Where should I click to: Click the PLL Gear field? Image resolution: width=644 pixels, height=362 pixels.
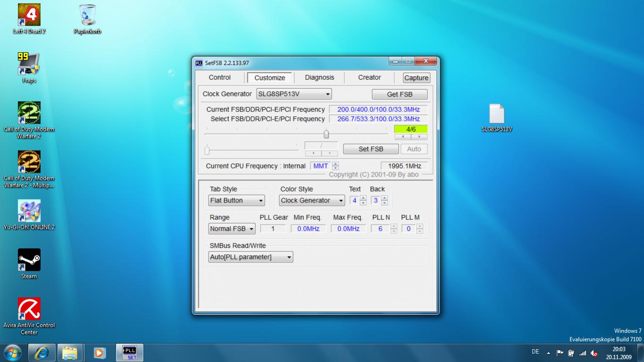(x=273, y=229)
